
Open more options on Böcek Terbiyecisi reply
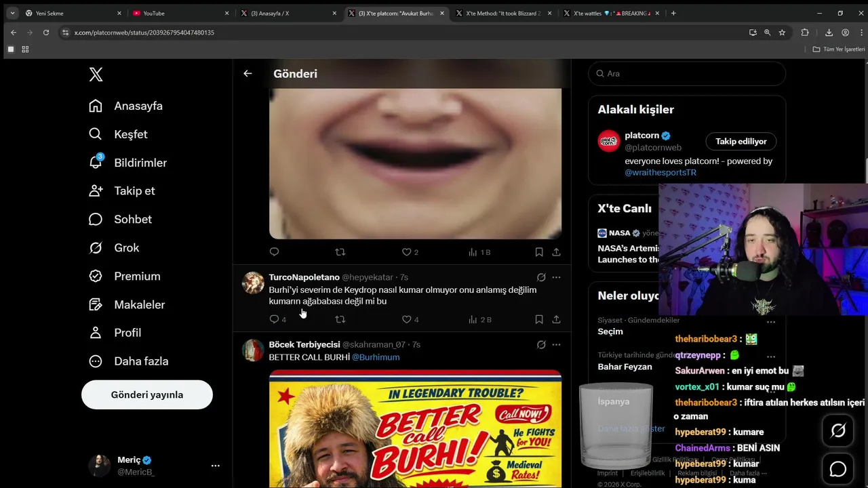click(x=556, y=344)
